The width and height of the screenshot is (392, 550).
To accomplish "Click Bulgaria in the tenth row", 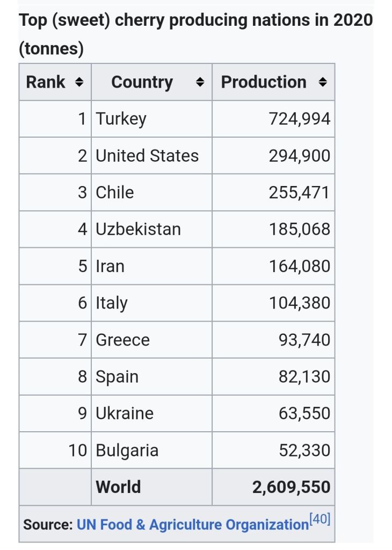I will click(x=127, y=450).
